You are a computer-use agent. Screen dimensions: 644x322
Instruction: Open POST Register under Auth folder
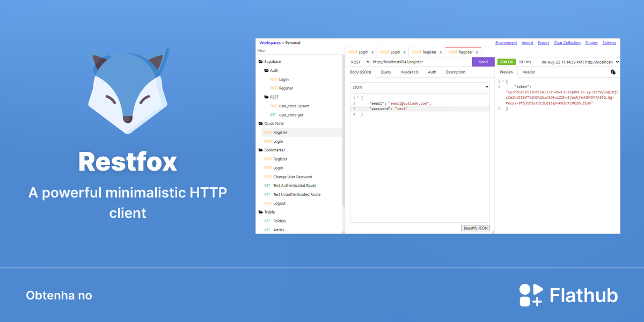pos(281,88)
